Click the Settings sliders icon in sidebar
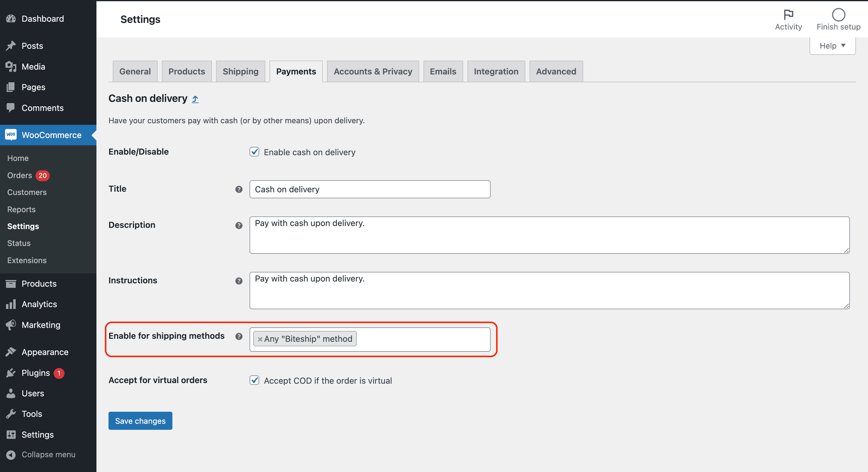The width and height of the screenshot is (868, 472). (11, 435)
